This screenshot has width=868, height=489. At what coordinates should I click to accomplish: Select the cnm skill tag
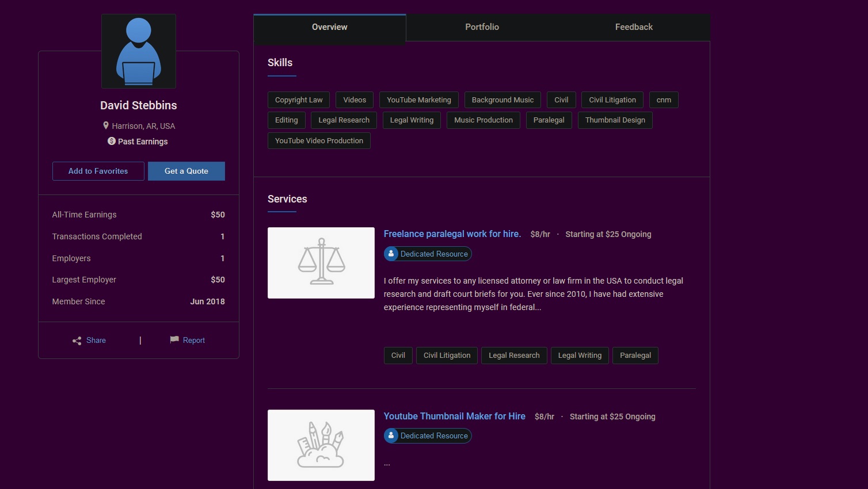(x=664, y=100)
